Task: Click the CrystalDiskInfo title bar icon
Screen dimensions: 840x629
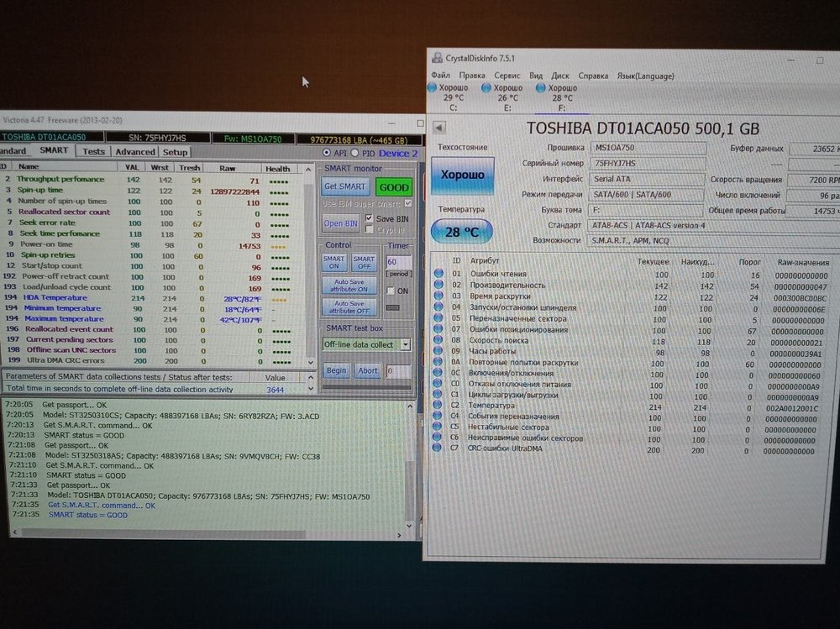Action: coord(438,59)
